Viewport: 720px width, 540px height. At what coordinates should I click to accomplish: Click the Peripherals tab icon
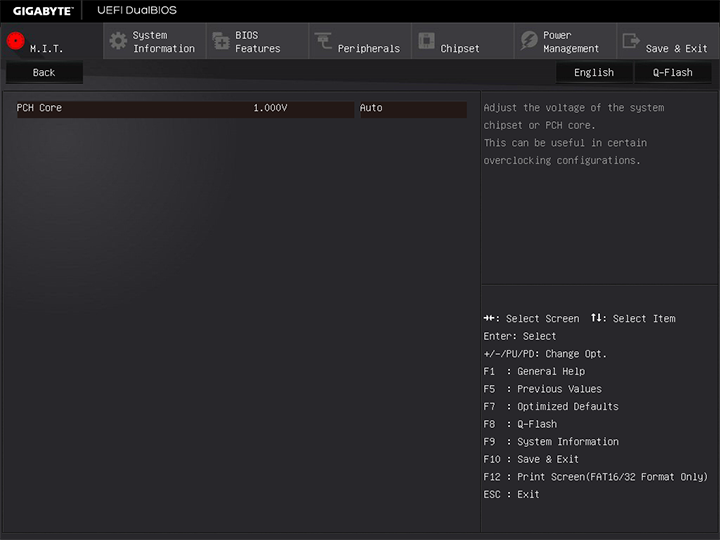tap(323, 41)
